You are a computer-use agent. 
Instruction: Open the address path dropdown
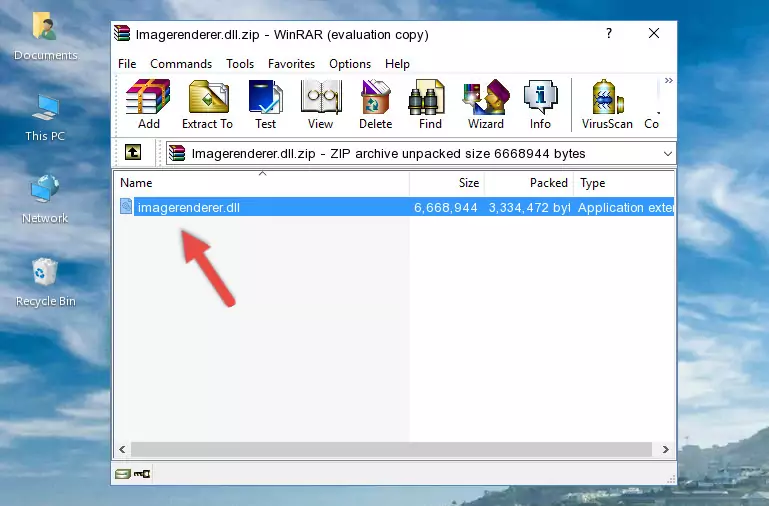coord(667,153)
